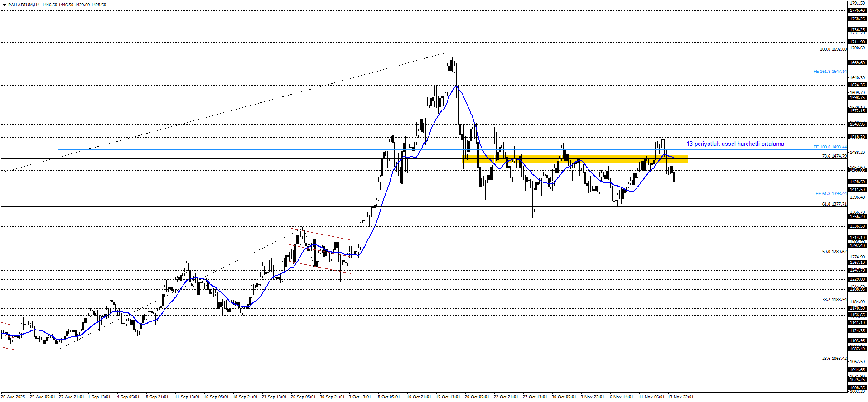Click the '13 Nov 22:01' time axis label
Image resolution: width=868 pixels, height=402 pixels.
680,397
